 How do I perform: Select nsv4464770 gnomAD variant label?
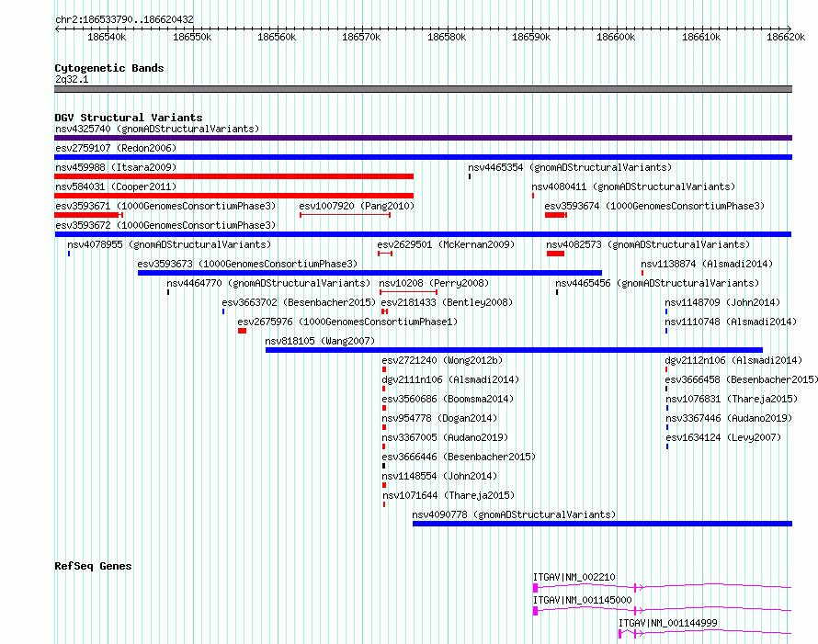(x=268, y=283)
